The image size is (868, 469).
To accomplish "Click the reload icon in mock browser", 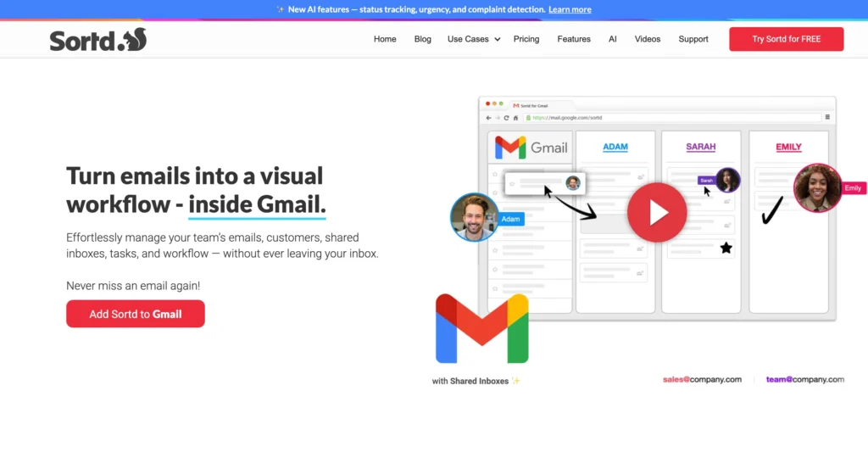I will (506, 118).
